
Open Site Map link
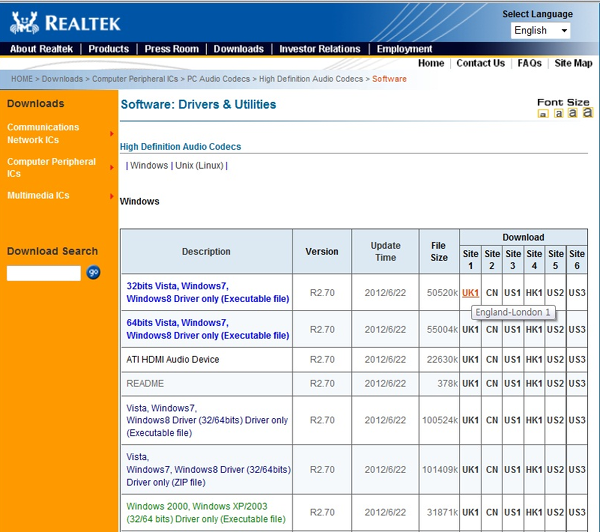[573, 63]
